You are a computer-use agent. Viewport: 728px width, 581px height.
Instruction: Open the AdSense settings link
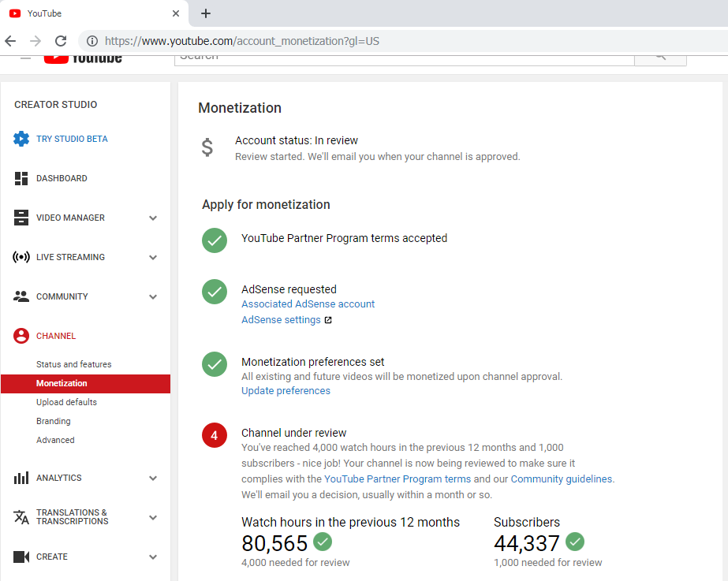[x=281, y=320]
